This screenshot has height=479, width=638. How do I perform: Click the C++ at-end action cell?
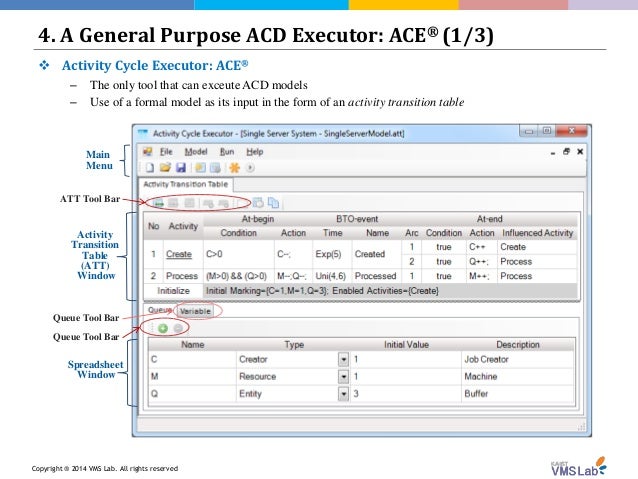(x=482, y=247)
